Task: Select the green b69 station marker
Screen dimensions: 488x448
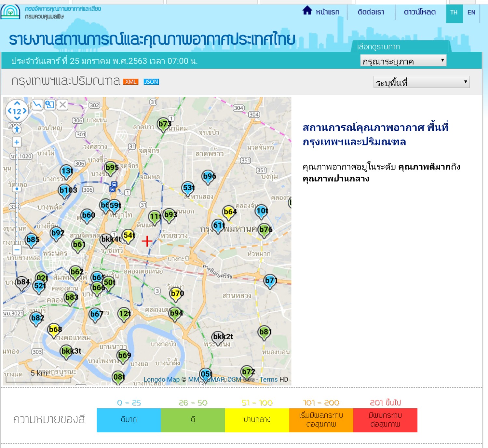Action: [x=124, y=356]
